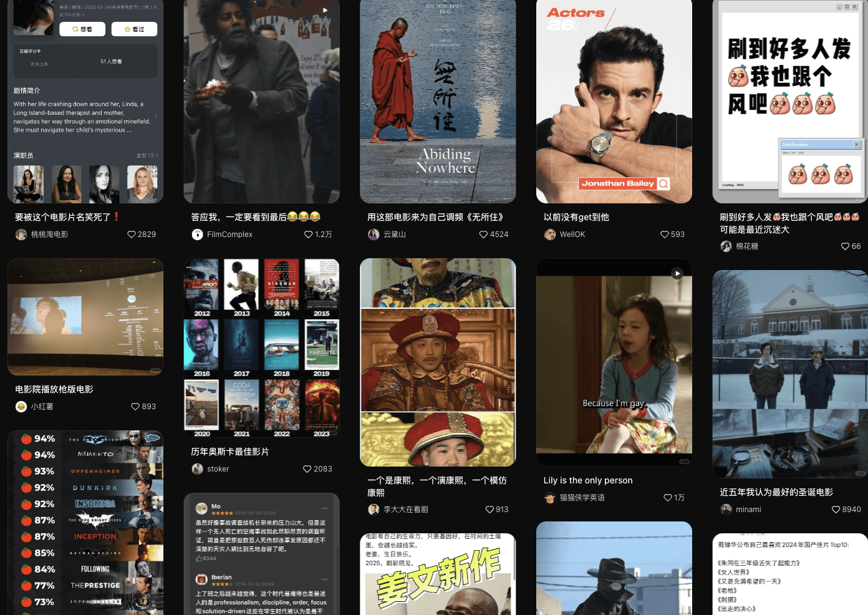Image resolution: width=868 pixels, height=615 pixels.
Task: Open FilmComplex profile avatar
Action: click(197, 235)
